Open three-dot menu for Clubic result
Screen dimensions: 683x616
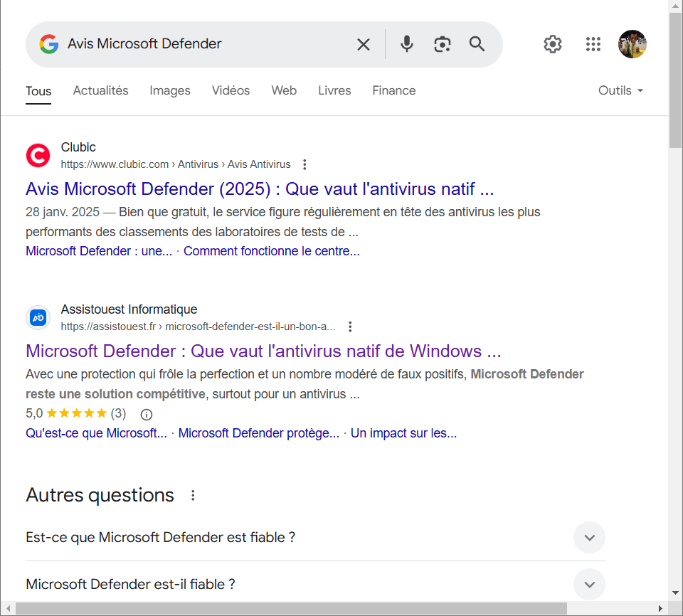[x=305, y=164]
